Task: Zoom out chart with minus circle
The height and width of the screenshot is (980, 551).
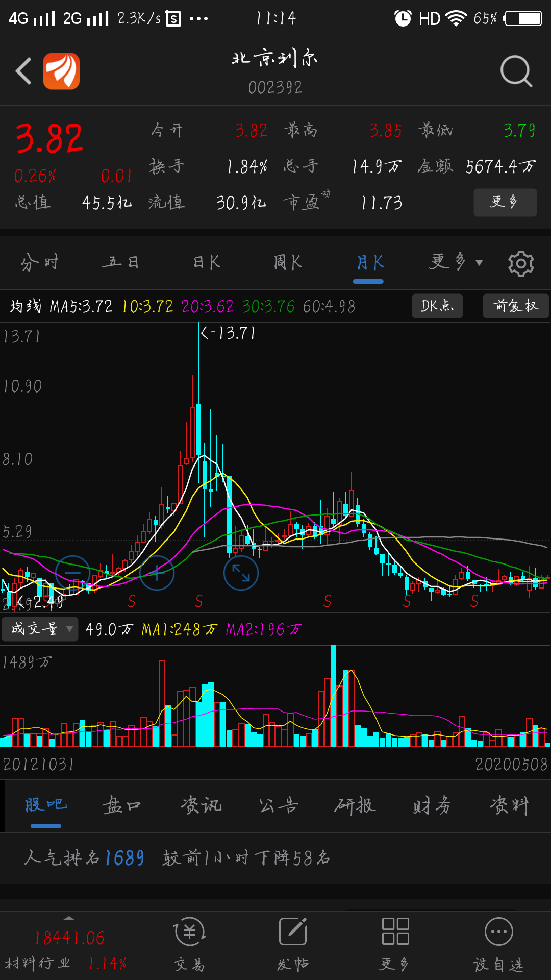Action: click(72, 573)
